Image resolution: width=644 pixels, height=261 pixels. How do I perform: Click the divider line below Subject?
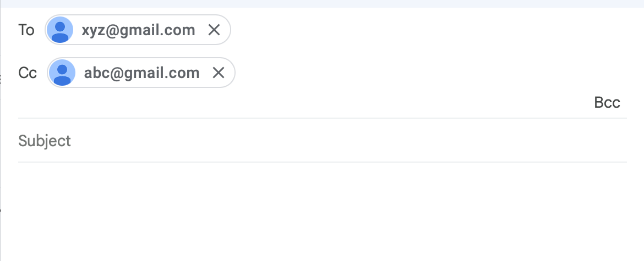(x=322, y=162)
